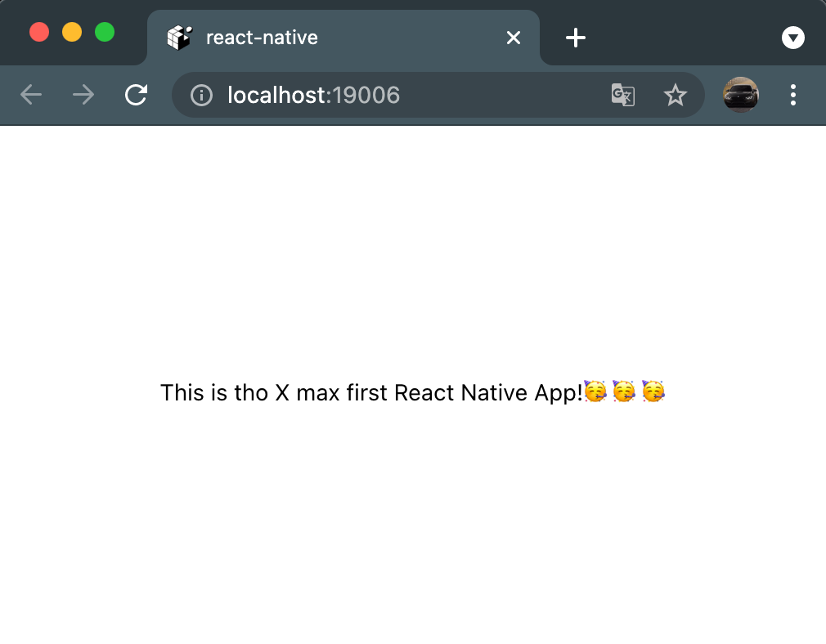Expand the tab overview chevron circle
This screenshot has width=826, height=644.
click(792, 38)
